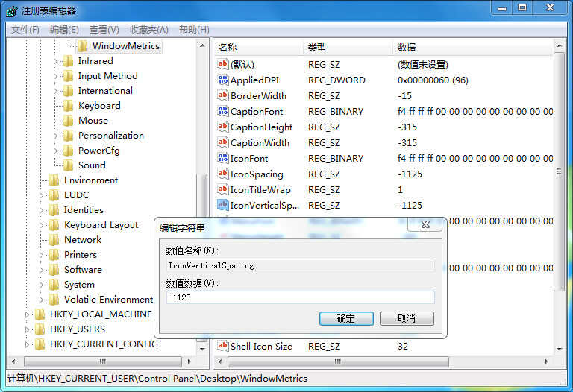Select the Environment folder icon
573x392 pixels.
(x=54, y=180)
